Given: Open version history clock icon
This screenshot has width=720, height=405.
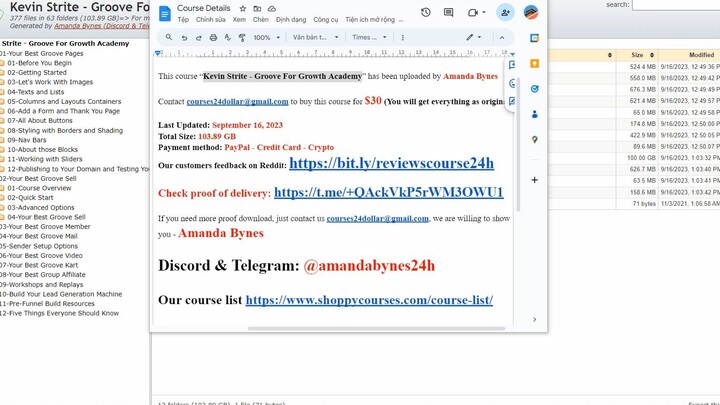Looking at the screenshot, I should click(426, 12).
